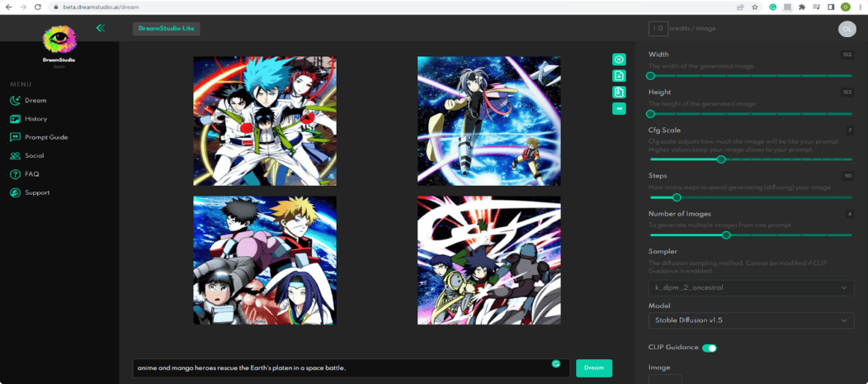Click the Grammarly icon in the prompt field
Image resolution: width=868 pixels, height=384 pixels.
[x=556, y=363]
